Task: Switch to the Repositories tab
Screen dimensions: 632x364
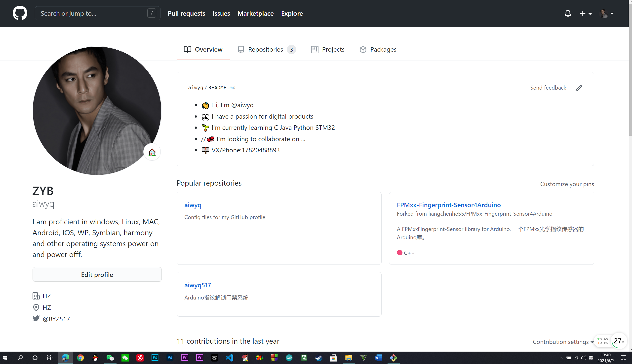Action: pyautogui.click(x=267, y=49)
